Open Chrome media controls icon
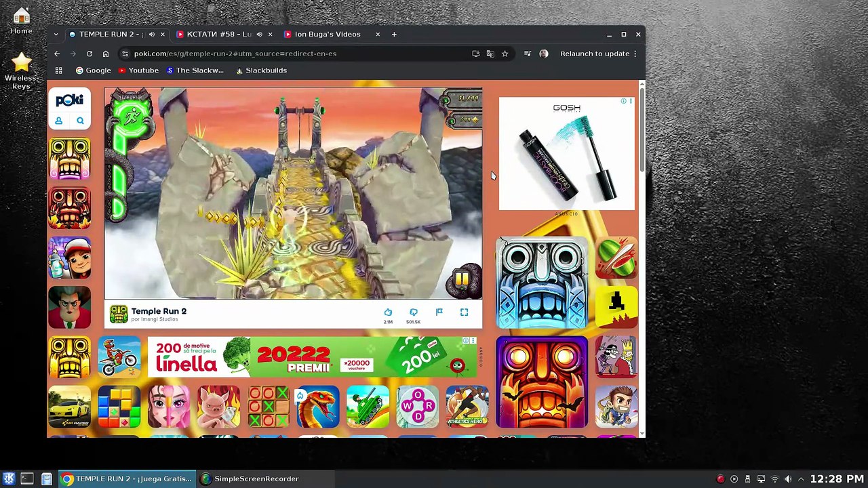The height and width of the screenshot is (488, 868). click(527, 54)
